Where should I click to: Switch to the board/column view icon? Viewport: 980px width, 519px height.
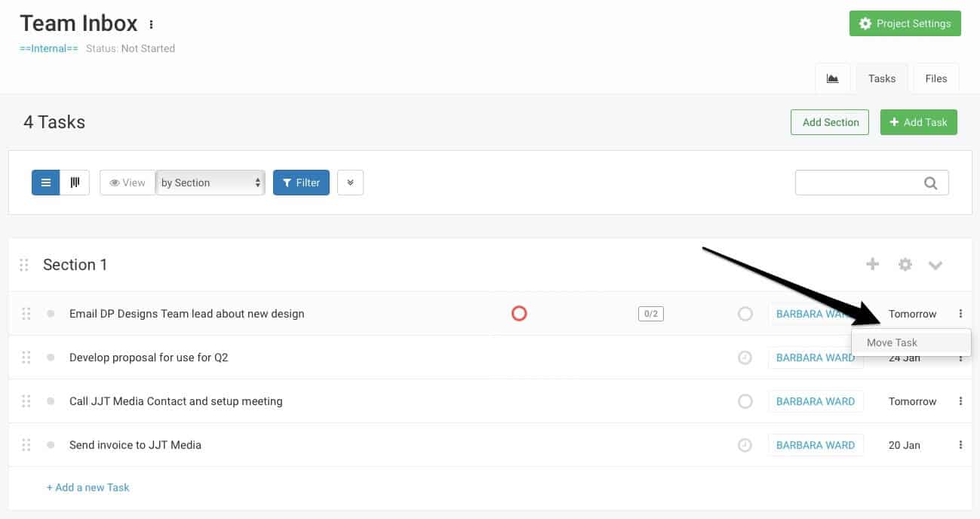75,182
